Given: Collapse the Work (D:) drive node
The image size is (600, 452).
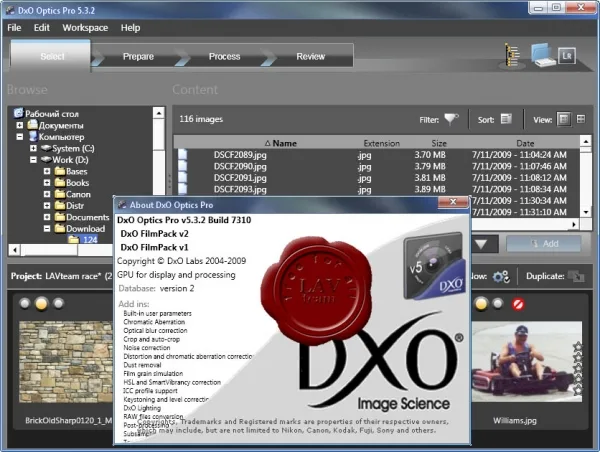Looking at the screenshot, I should [33, 160].
